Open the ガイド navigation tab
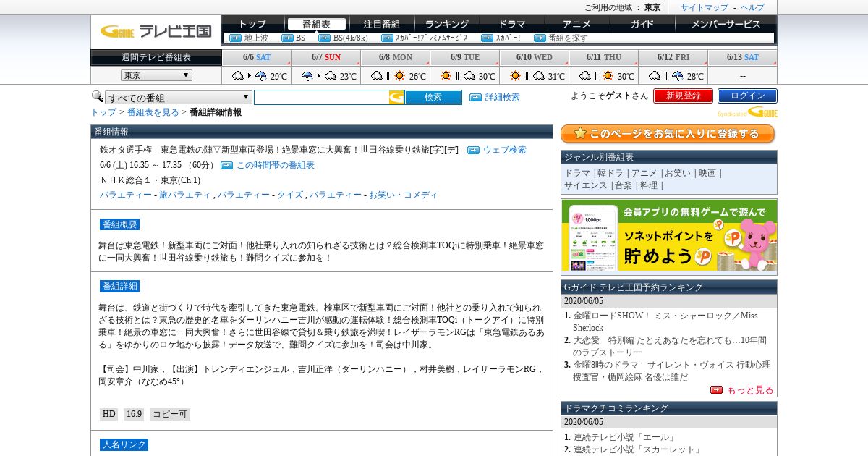The image size is (868, 456). click(x=642, y=24)
